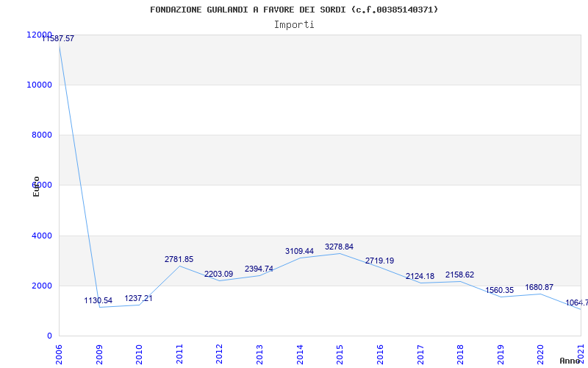
Task: Click the 'Euro' y-axis title
Action: click(x=36, y=186)
